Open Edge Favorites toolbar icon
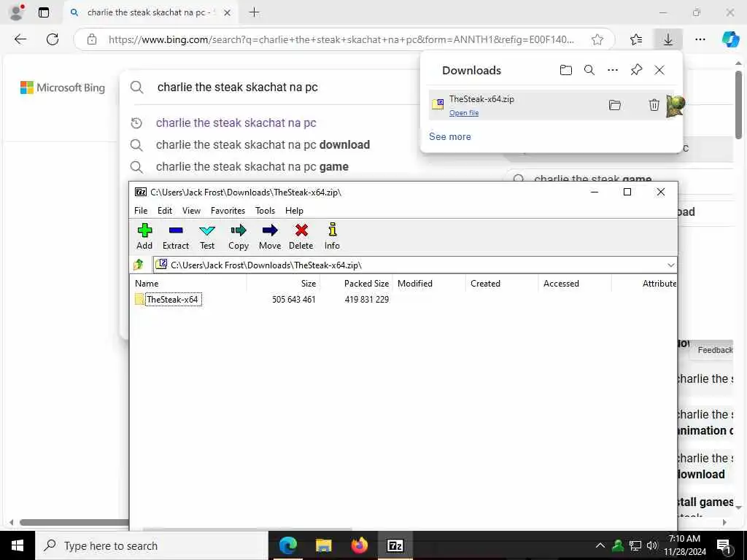The width and height of the screenshot is (747, 560). [636, 39]
